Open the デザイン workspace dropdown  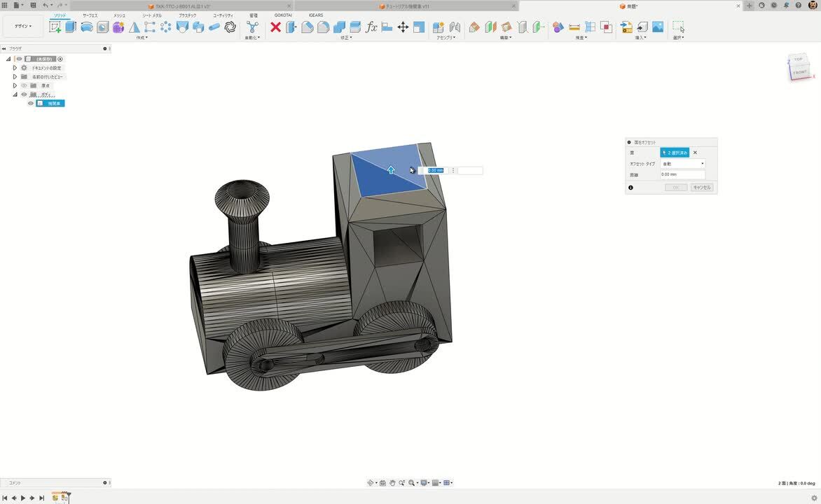coord(23,26)
